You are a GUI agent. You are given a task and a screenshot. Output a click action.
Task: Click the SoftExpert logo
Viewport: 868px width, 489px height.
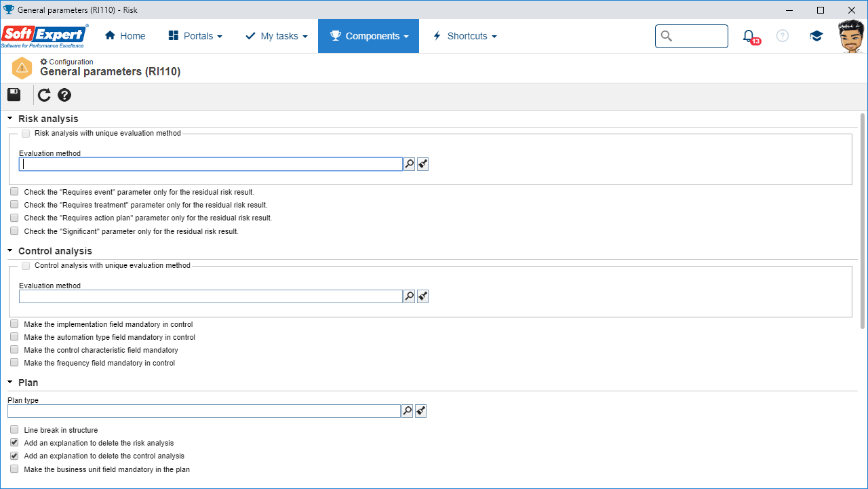pos(45,36)
